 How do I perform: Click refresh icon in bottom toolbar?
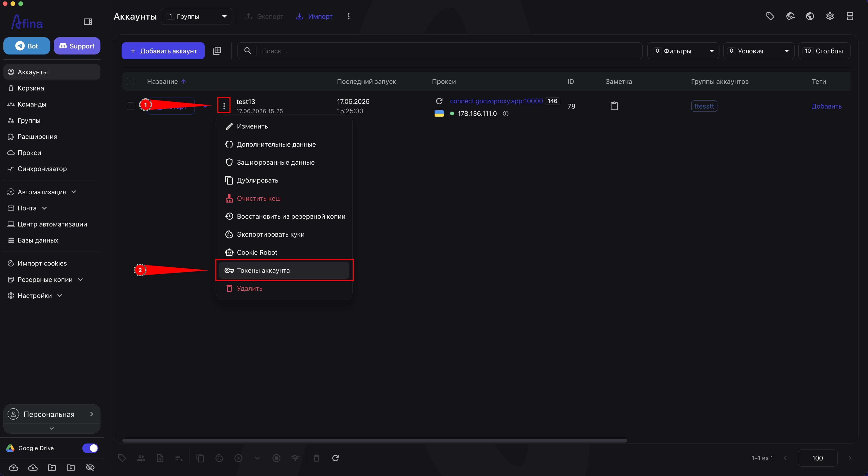335,458
